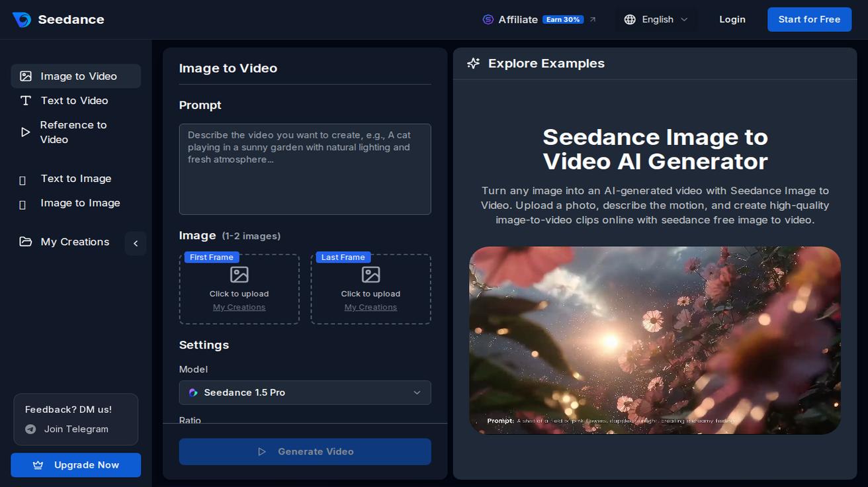Click the Upgrade Now button
This screenshot has width=868, height=487.
pyautogui.click(x=76, y=465)
